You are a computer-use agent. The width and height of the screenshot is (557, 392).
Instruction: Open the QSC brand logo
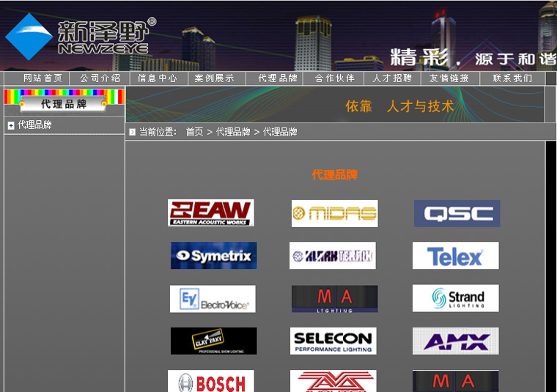457,213
